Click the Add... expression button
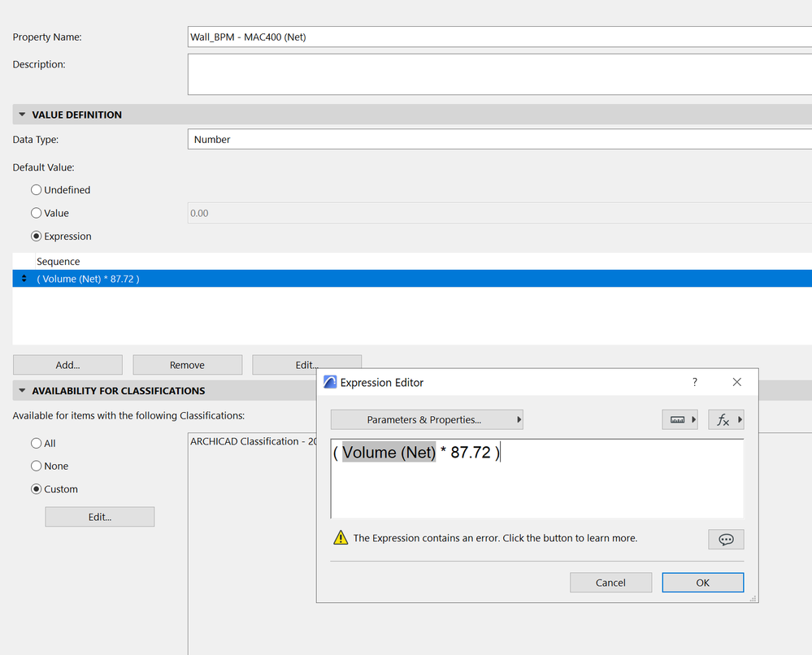 67,365
